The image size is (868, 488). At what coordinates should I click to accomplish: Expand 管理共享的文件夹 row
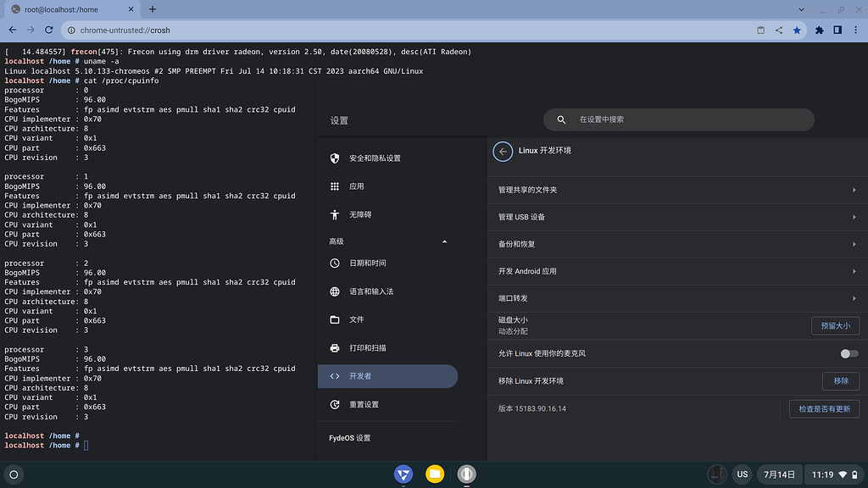(x=854, y=190)
